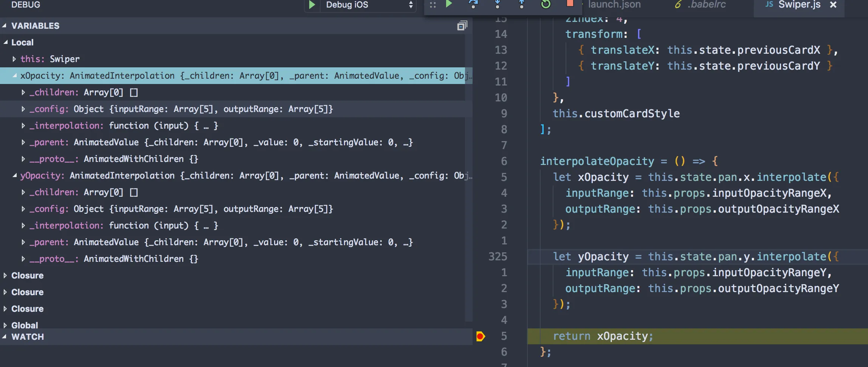Collapse the Local scope

tap(5, 42)
